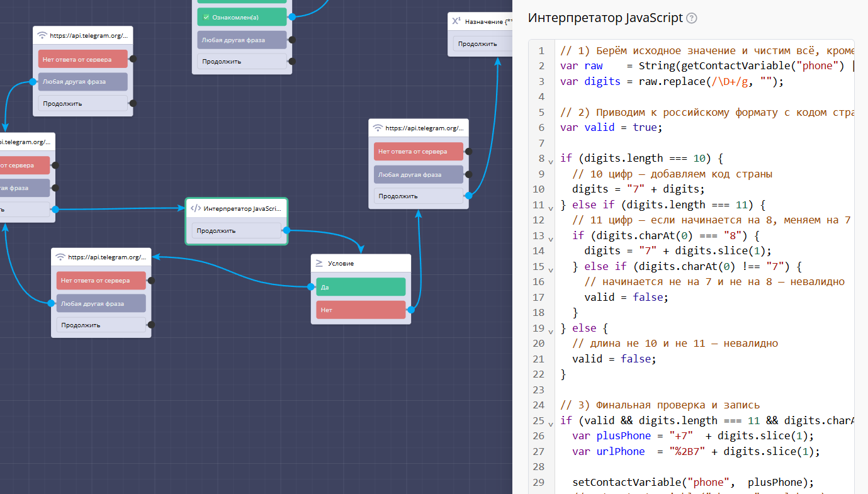Select the Да branch in Условие node

coord(361,287)
